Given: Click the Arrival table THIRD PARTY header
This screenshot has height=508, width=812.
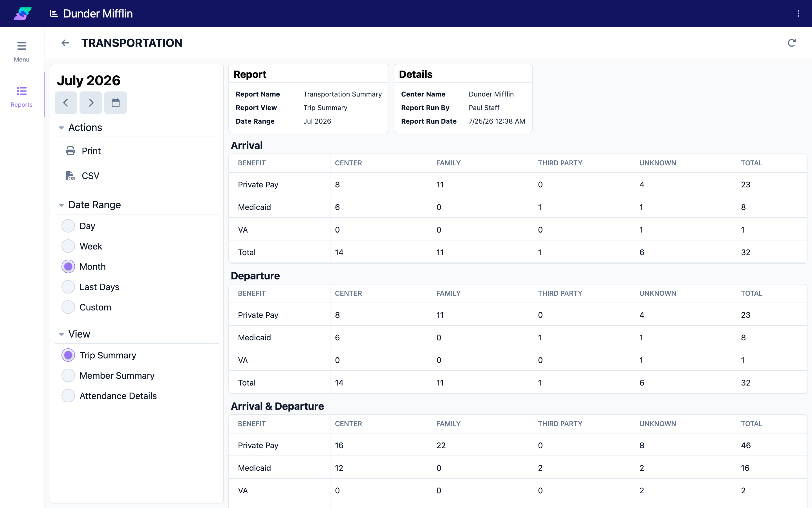Looking at the screenshot, I should click(x=560, y=163).
